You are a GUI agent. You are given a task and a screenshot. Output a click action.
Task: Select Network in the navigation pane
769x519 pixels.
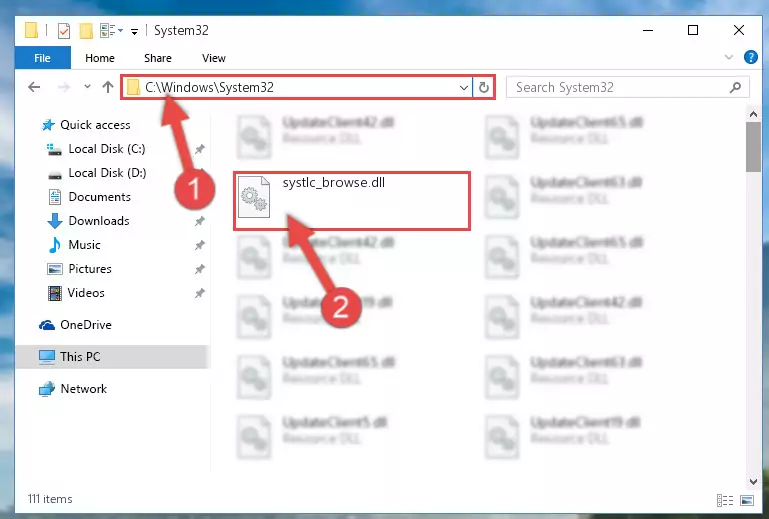[83, 389]
